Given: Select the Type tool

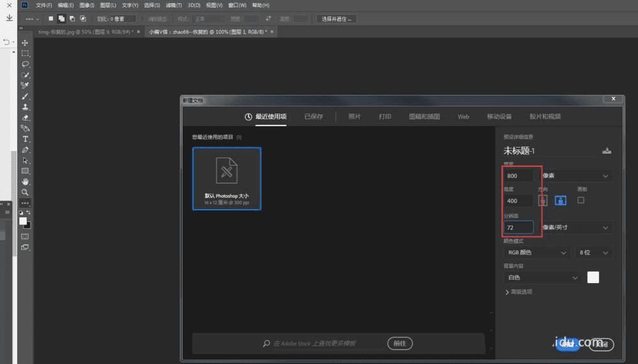Looking at the screenshot, I should [25, 139].
